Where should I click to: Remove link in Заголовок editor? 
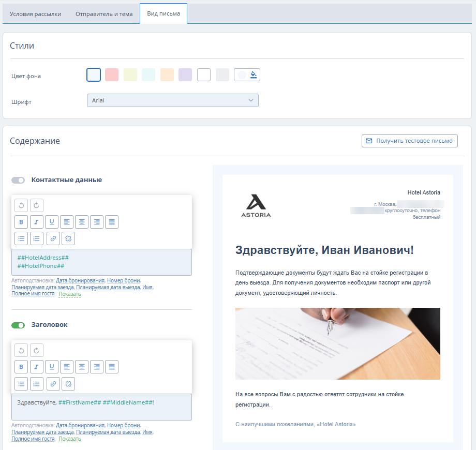68,384
